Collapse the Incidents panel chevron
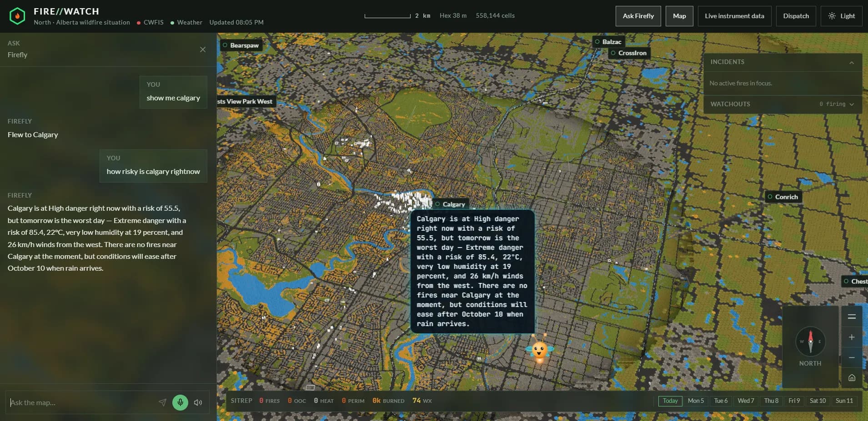The height and width of the screenshot is (421, 868). [852, 62]
